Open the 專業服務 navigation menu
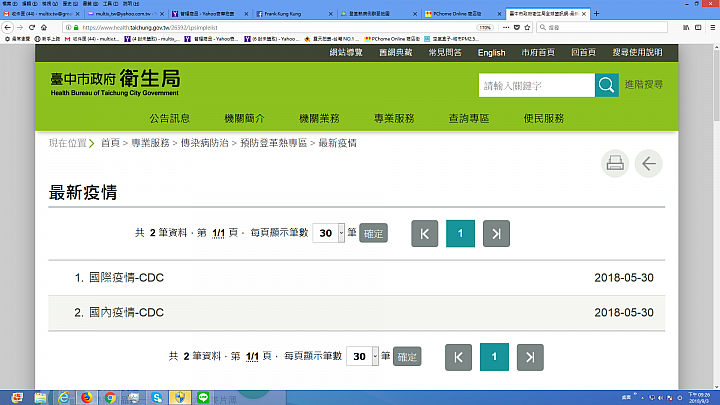 (x=394, y=118)
